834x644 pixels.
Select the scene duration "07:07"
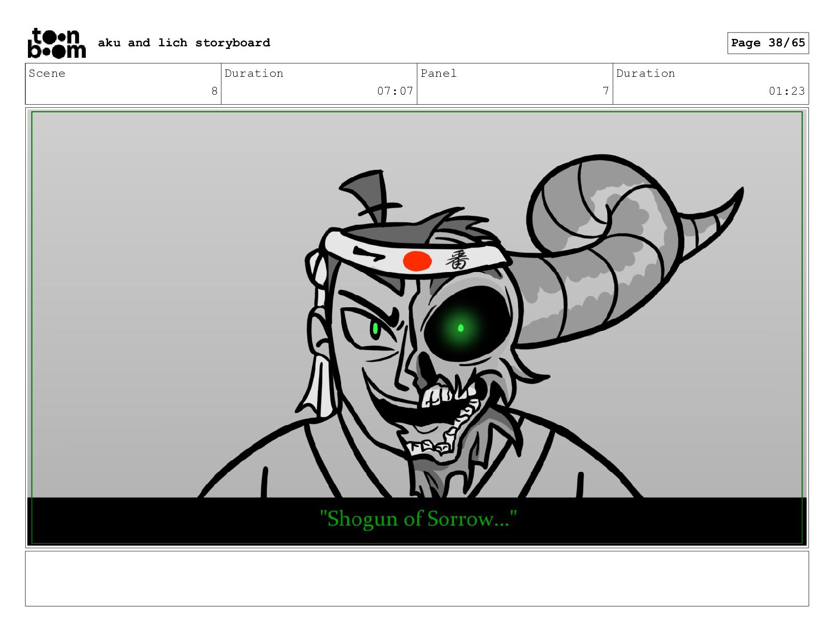click(395, 91)
